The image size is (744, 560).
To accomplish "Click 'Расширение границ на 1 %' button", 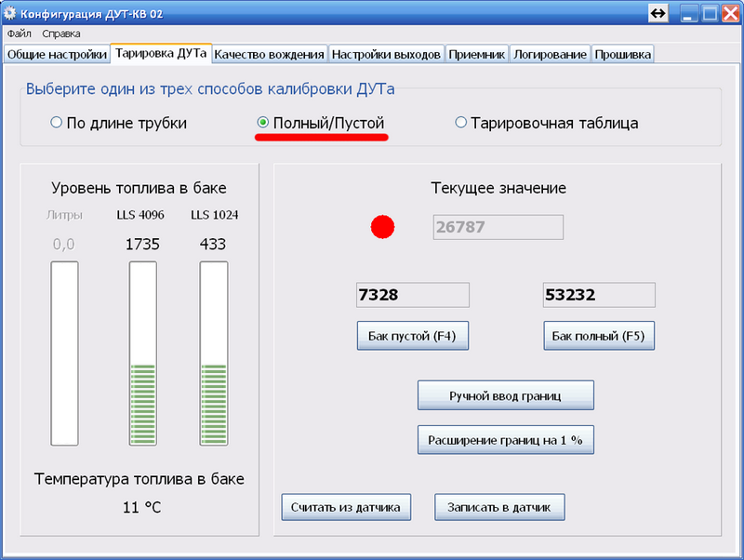I will click(x=505, y=440).
